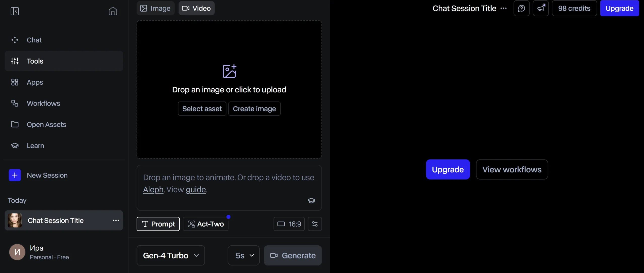Switch to Prompt mode
Viewport: 644px width, 273px height.
(x=158, y=224)
